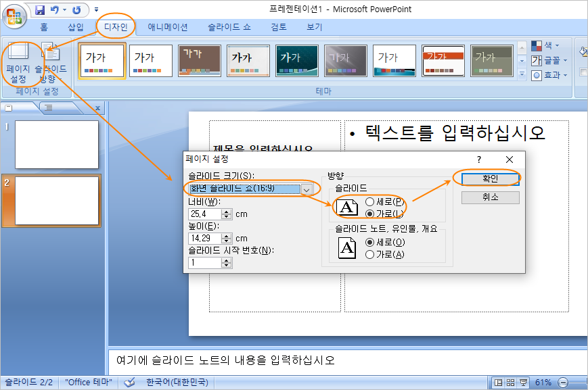Screen dimensions: 588x390
Task: Click the spell check status icon
Action: [129, 382]
